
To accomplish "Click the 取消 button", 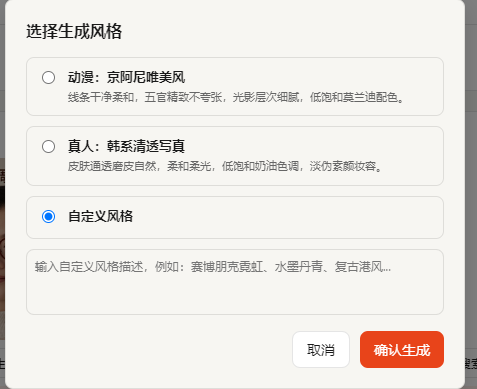I will pyautogui.click(x=321, y=350).
